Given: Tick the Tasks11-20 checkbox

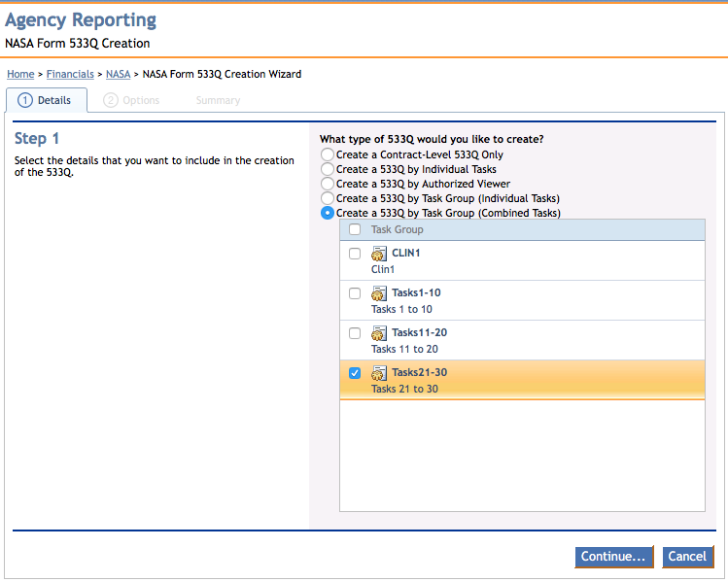Looking at the screenshot, I should [x=355, y=333].
